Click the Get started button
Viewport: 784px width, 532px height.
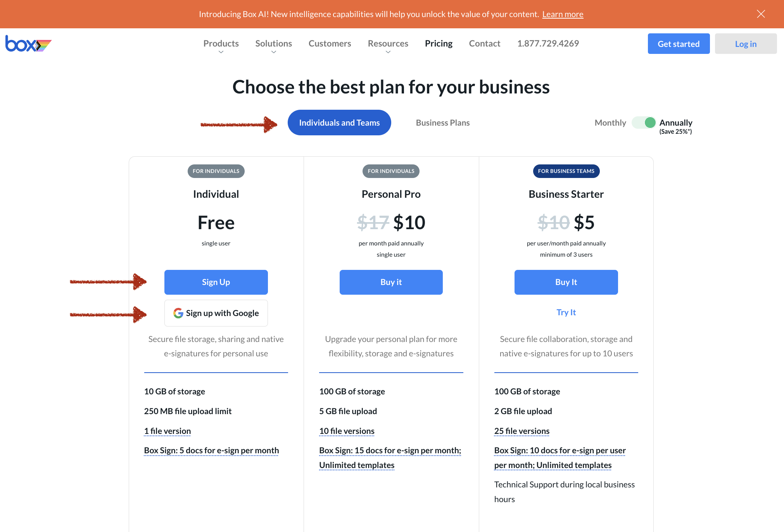(679, 44)
